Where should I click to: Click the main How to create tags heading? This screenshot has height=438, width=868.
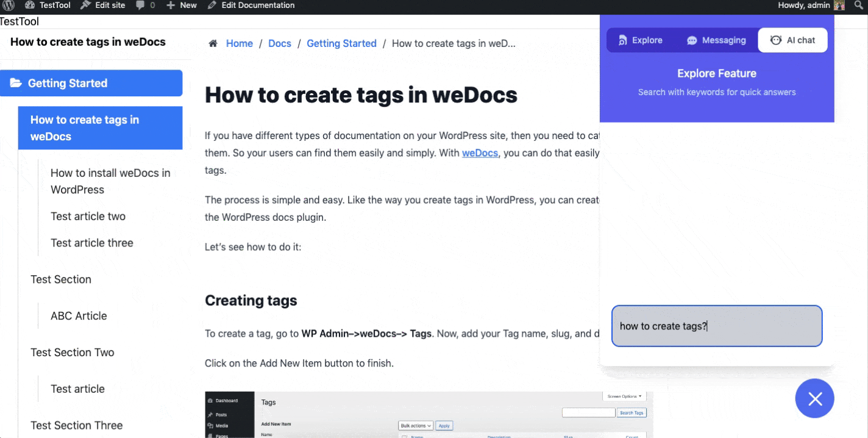361,95
